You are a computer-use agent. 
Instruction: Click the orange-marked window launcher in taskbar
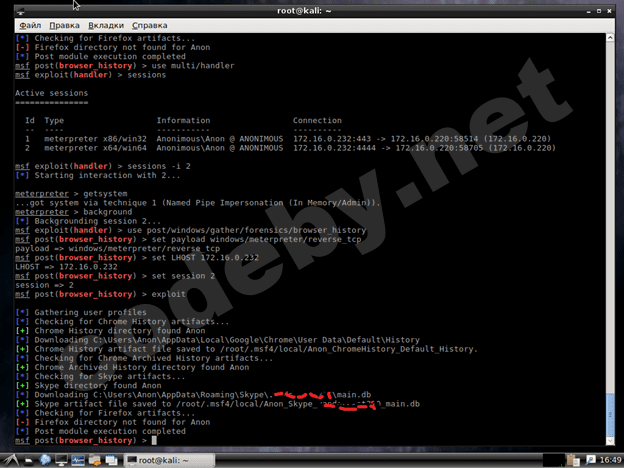click(95, 460)
